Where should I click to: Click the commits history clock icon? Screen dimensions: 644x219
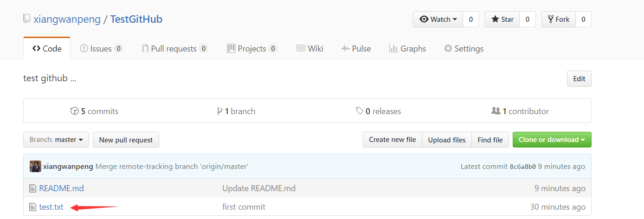75,111
